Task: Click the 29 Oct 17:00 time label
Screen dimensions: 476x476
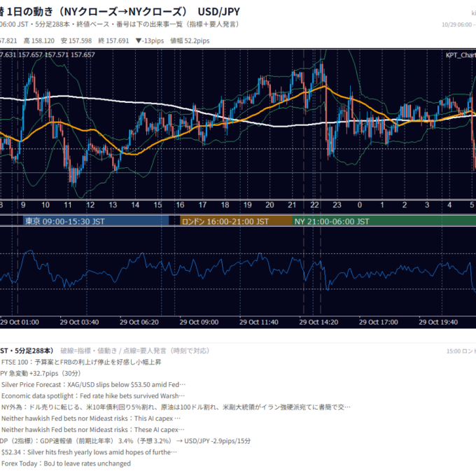Action: [x=378, y=322]
